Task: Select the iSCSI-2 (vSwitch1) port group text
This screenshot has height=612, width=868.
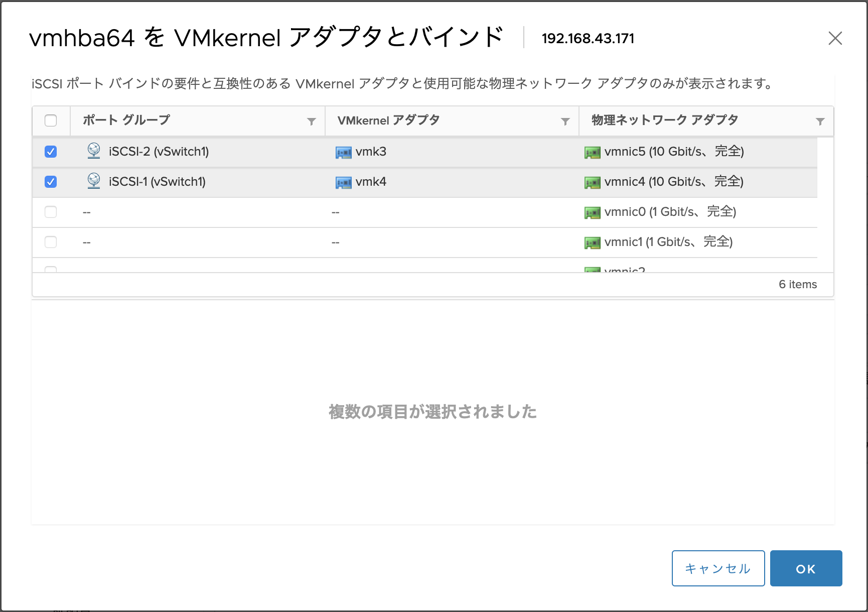Action: 159,152
